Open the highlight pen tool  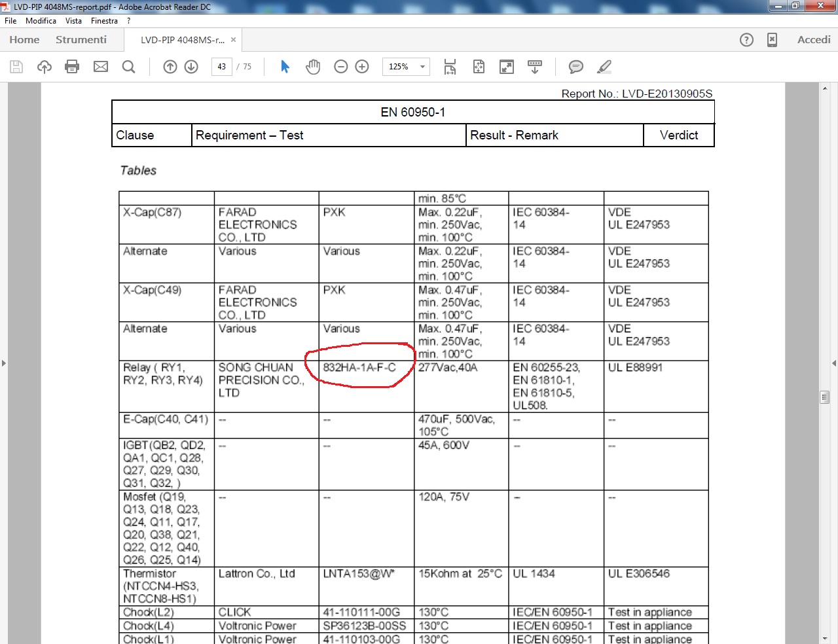point(604,67)
